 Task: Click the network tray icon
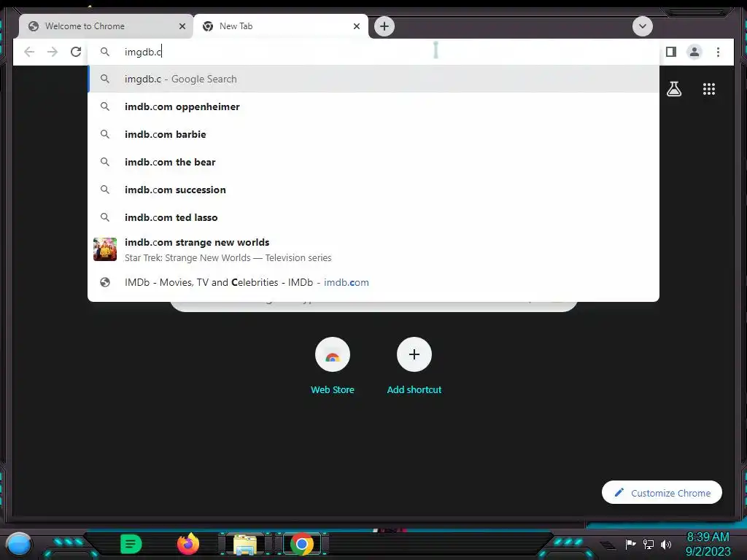tap(649, 544)
